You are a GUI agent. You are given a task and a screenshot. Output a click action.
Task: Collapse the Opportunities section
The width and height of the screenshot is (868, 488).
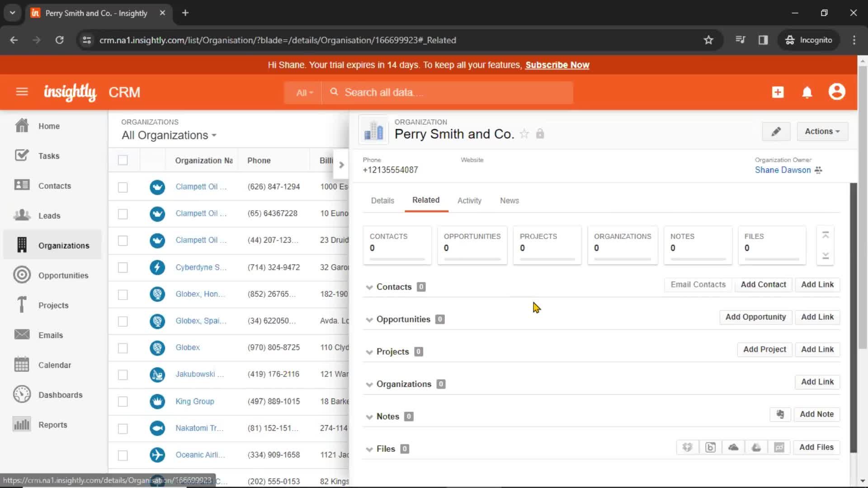(369, 320)
